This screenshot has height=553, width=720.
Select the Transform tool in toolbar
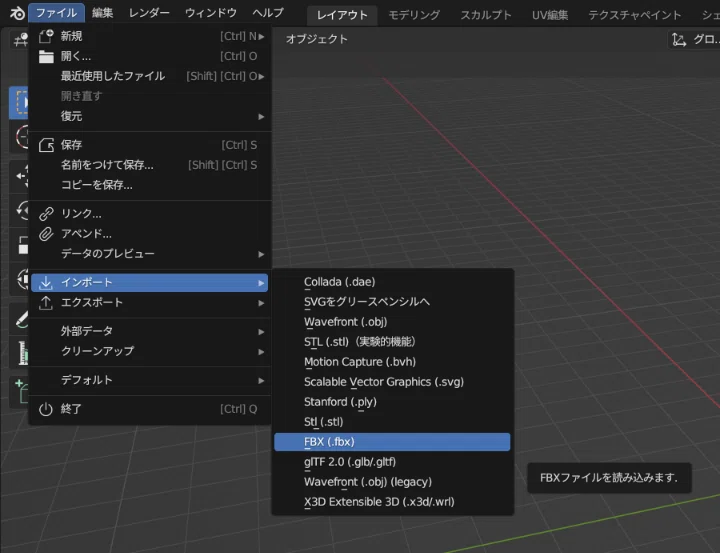[x=19, y=279]
